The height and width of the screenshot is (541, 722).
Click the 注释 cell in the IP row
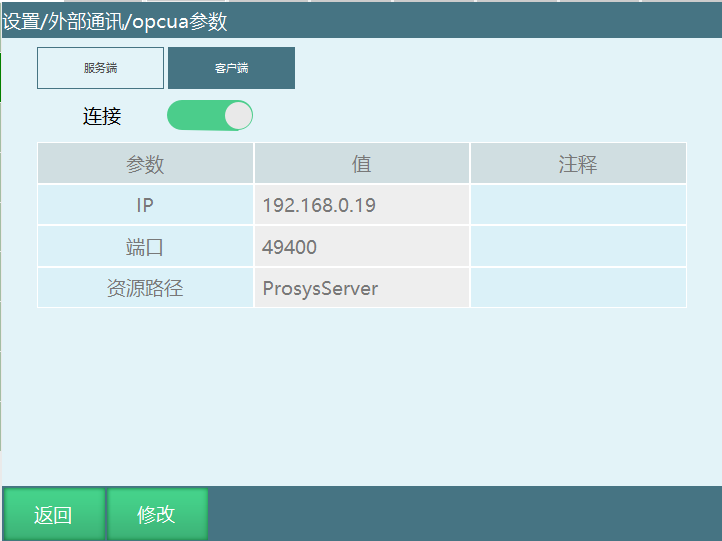578,205
